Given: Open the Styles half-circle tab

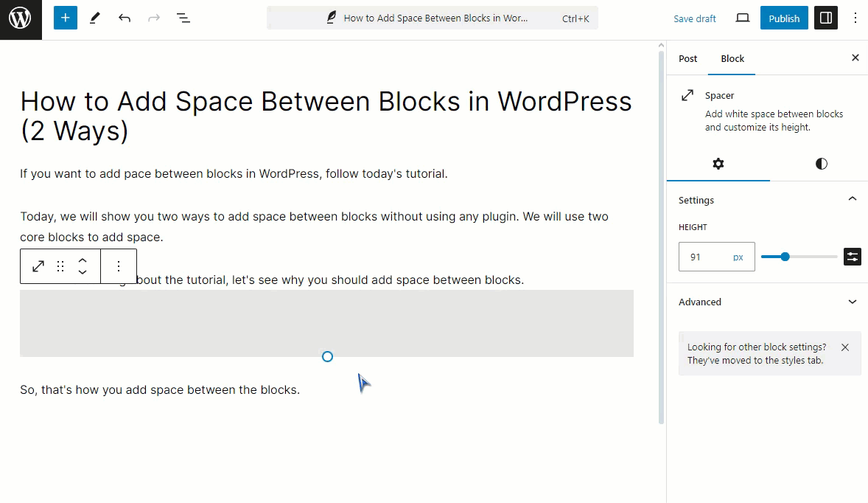Looking at the screenshot, I should coord(821,164).
